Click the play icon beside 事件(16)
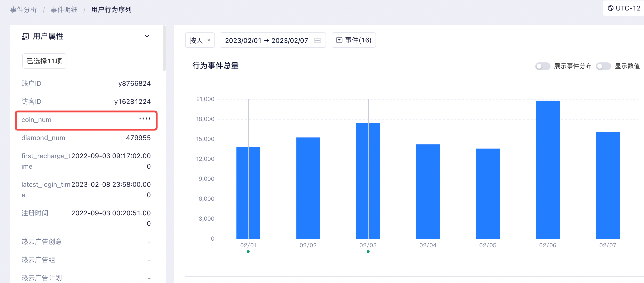The width and height of the screenshot is (644, 283). tap(339, 40)
